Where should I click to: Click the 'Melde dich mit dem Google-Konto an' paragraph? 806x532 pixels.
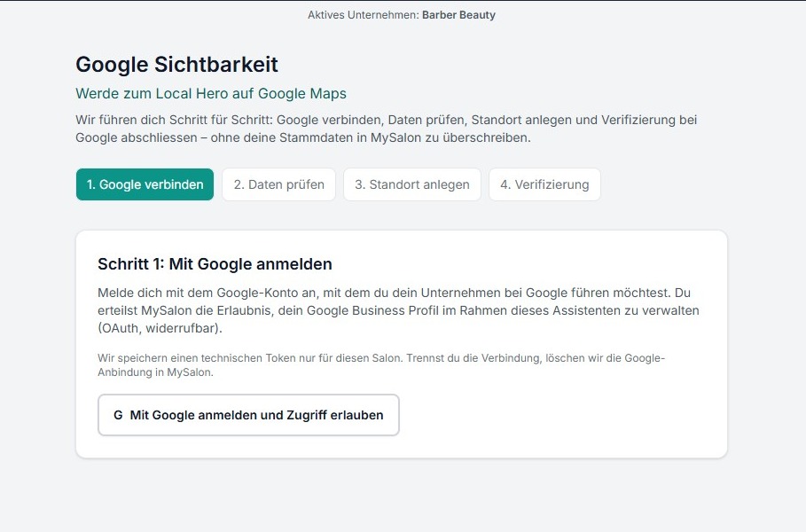click(398, 310)
